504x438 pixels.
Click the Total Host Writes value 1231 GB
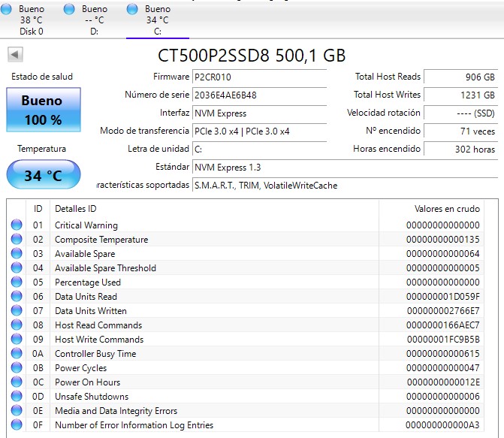tap(460, 95)
